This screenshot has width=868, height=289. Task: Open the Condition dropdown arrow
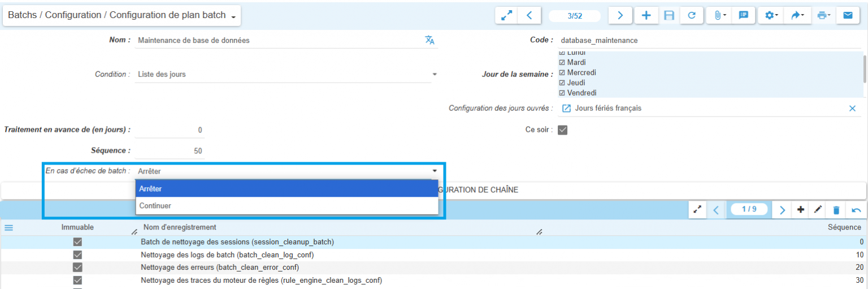435,74
